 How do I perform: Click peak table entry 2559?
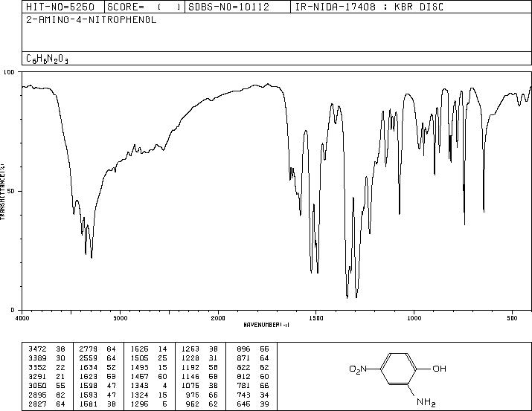coord(89,358)
